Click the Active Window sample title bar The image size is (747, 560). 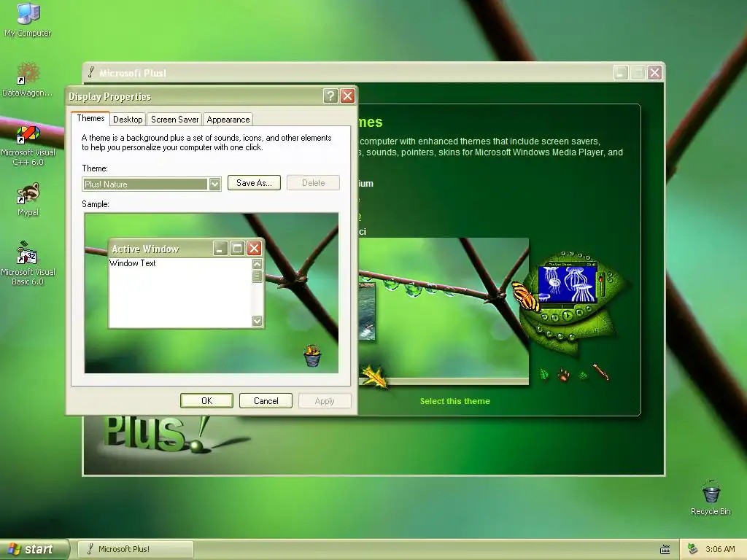tap(161, 249)
